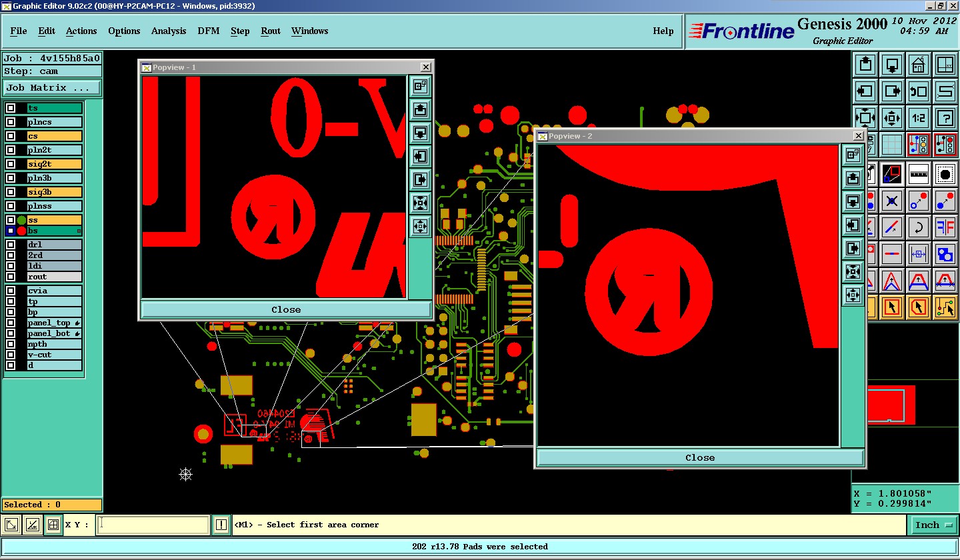Click the previous view undo-zoom icon
The height and width of the screenshot is (560, 960).
[x=919, y=91]
